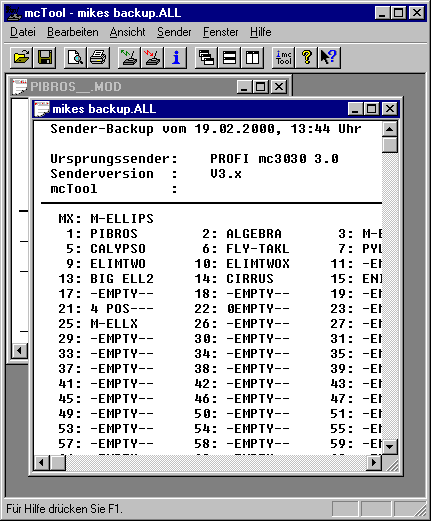Select memory entry '14: CIRRUS'

[234, 279]
